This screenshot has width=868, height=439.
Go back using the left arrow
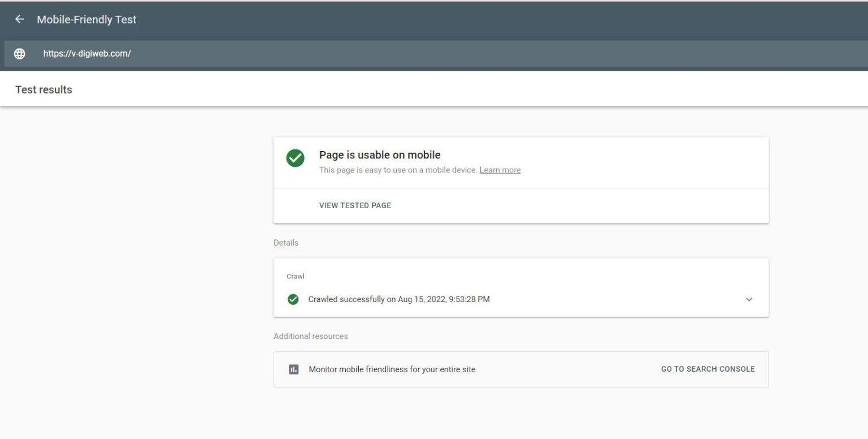20,19
